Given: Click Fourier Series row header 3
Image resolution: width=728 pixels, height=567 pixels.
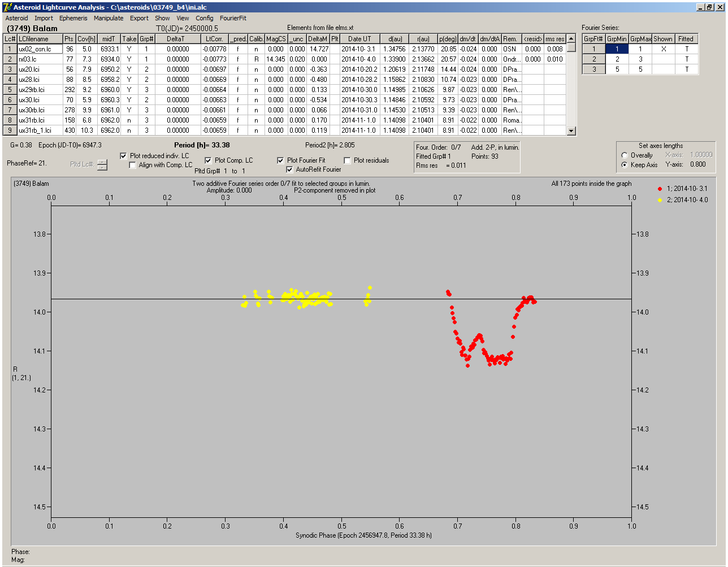Looking at the screenshot, I should (594, 69).
